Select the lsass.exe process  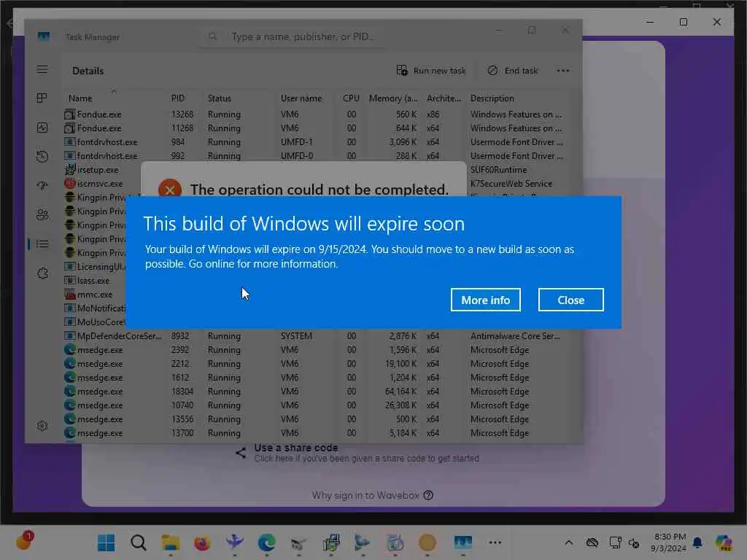pyautogui.click(x=93, y=281)
